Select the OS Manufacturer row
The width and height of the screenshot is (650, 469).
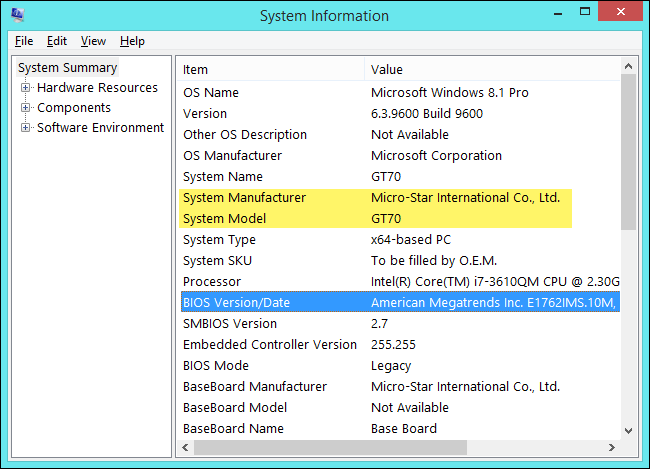click(400, 156)
